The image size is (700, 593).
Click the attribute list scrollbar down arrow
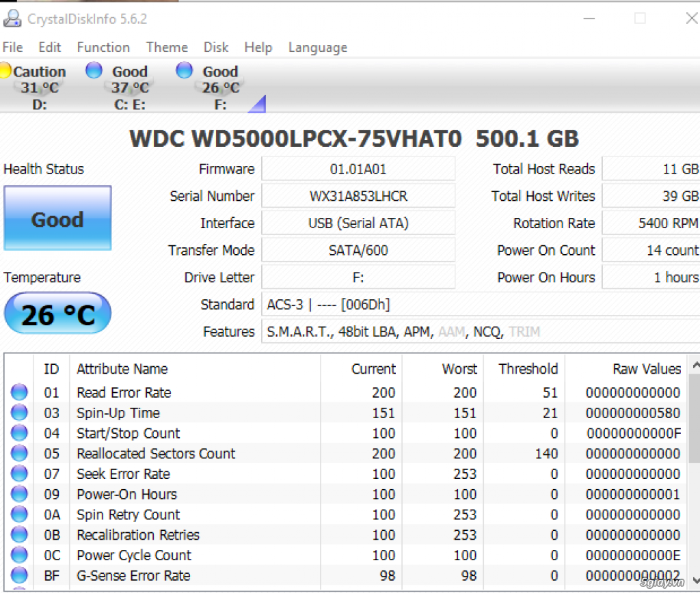695,581
